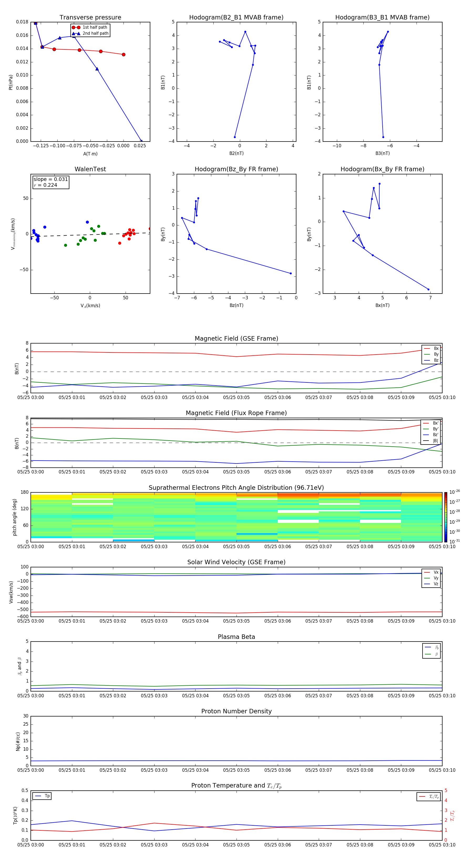Click the 'Bx(nT)' x-axis label
This screenshot has width=473, height=868.
[x=382, y=305]
